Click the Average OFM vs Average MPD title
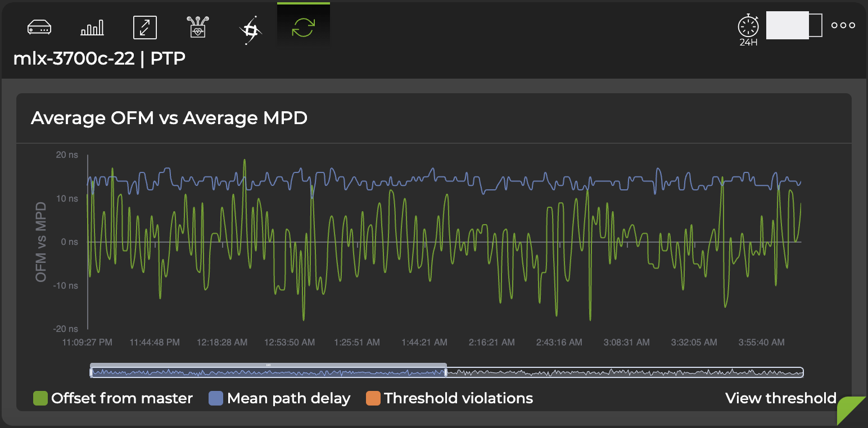This screenshot has width=868, height=428. [169, 119]
